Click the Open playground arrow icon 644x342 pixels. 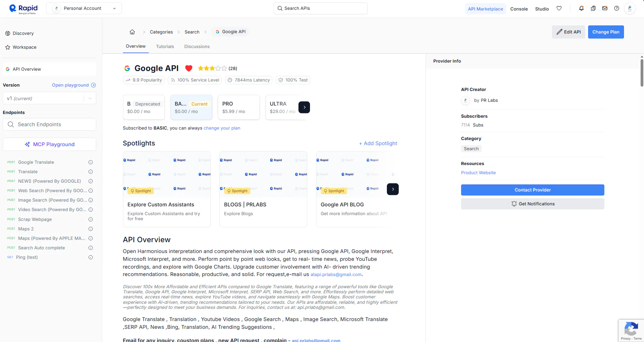click(x=94, y=85)
